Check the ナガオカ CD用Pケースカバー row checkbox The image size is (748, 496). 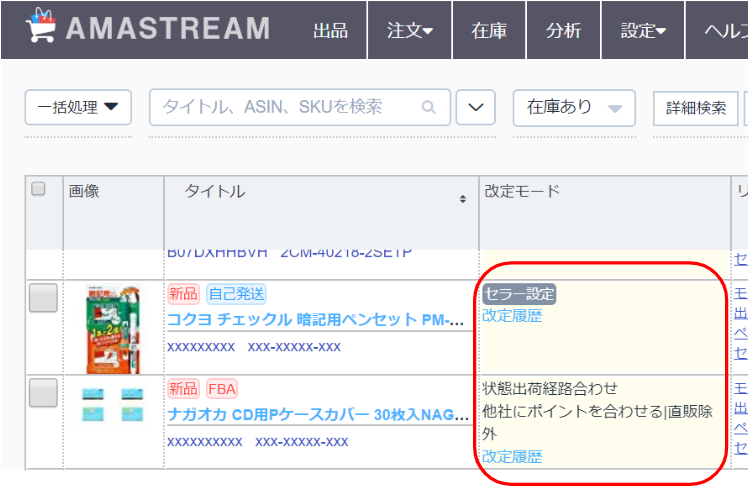tap(43, 393)
